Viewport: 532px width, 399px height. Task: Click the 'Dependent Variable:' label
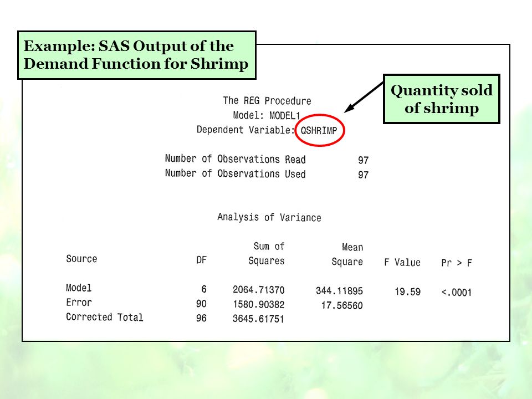[245, 130]
